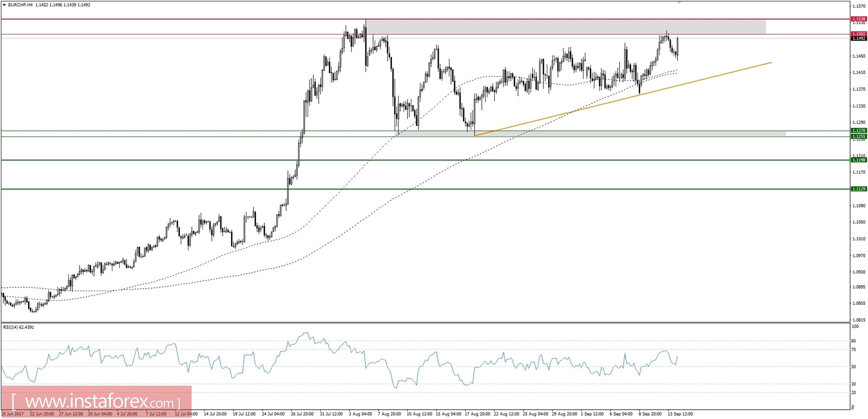This screenshot has width=868, height=419.
Task: Select the green 1.1255 price label
Action: [x=859, y=136]
